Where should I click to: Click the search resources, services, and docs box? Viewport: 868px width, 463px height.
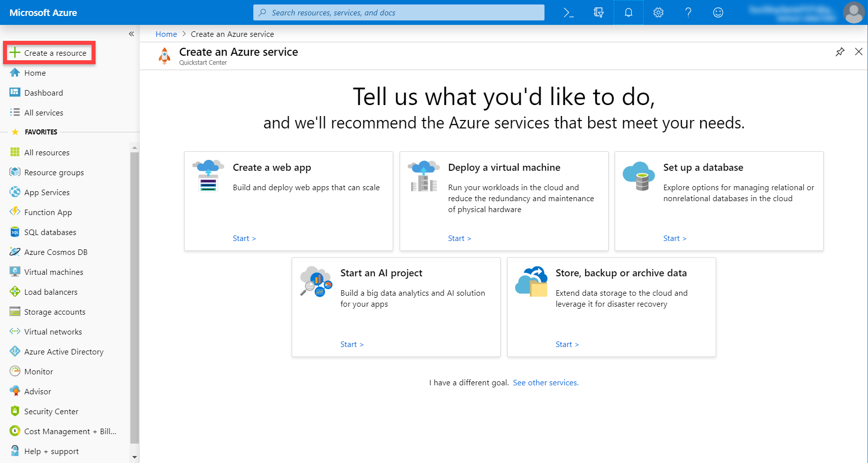click(x=399, y=12)
